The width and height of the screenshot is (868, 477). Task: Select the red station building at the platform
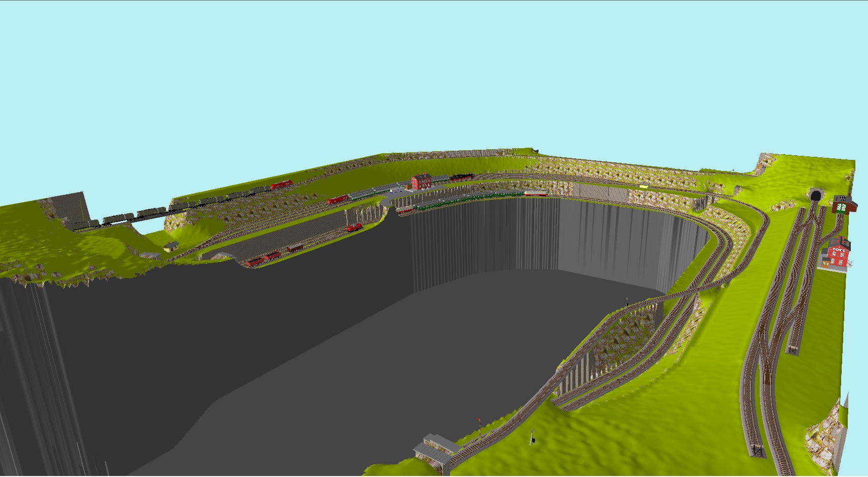[421, 181]
